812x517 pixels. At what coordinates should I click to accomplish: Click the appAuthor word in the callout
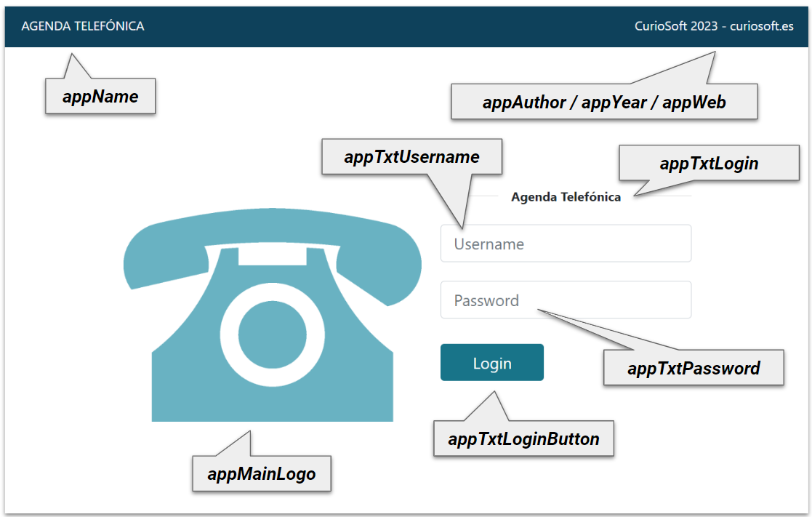523,103
